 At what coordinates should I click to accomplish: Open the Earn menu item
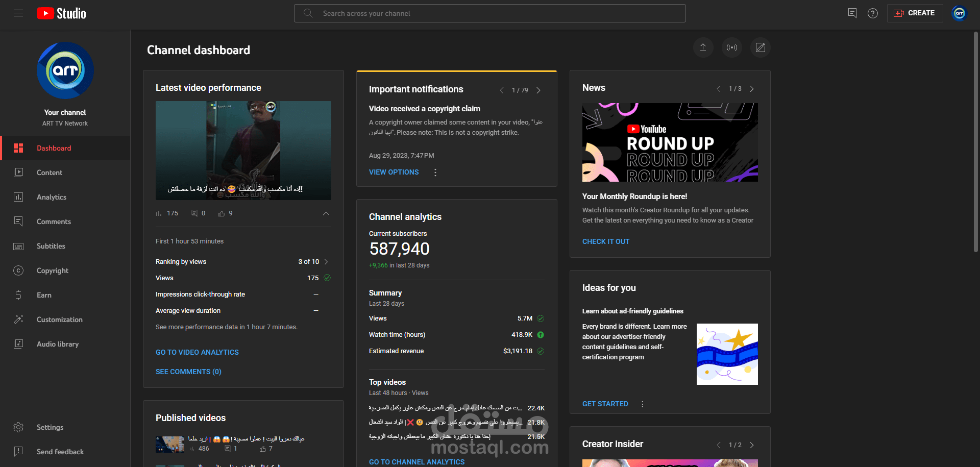tap(65, 295)
